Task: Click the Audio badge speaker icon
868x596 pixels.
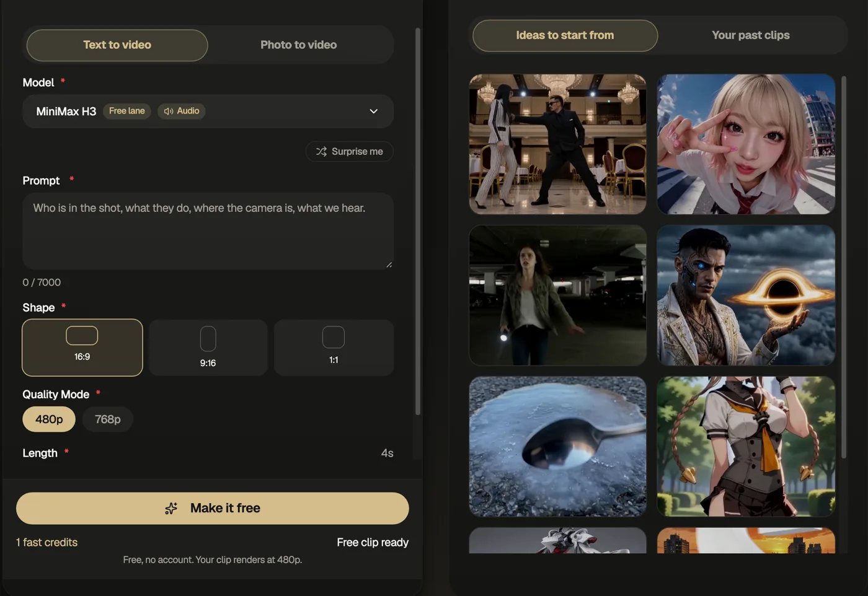Action: (x=168, y=112)
